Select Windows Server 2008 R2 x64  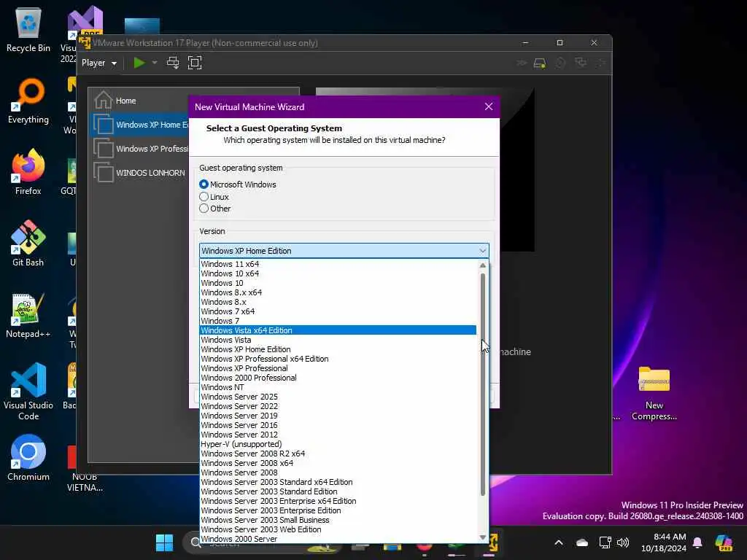(x=338, y=454)
